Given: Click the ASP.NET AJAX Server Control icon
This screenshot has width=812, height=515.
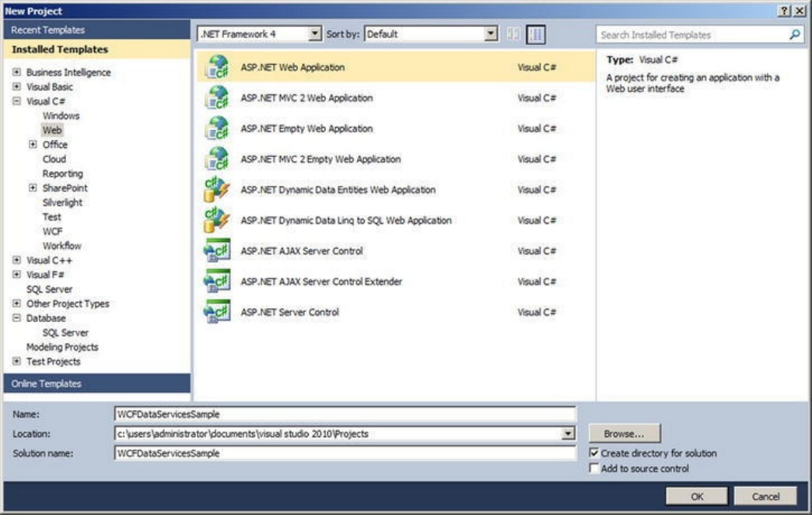Looking at the screenshot, I should tap(217, 250).
